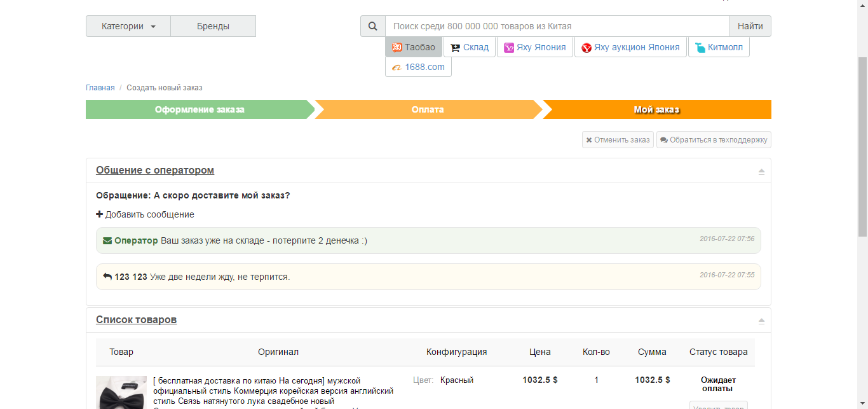This screenshot has height=409, width=868.
Task: Click the customer message timestamp 2016-07-22 07:55
Action: pos(727,275)
